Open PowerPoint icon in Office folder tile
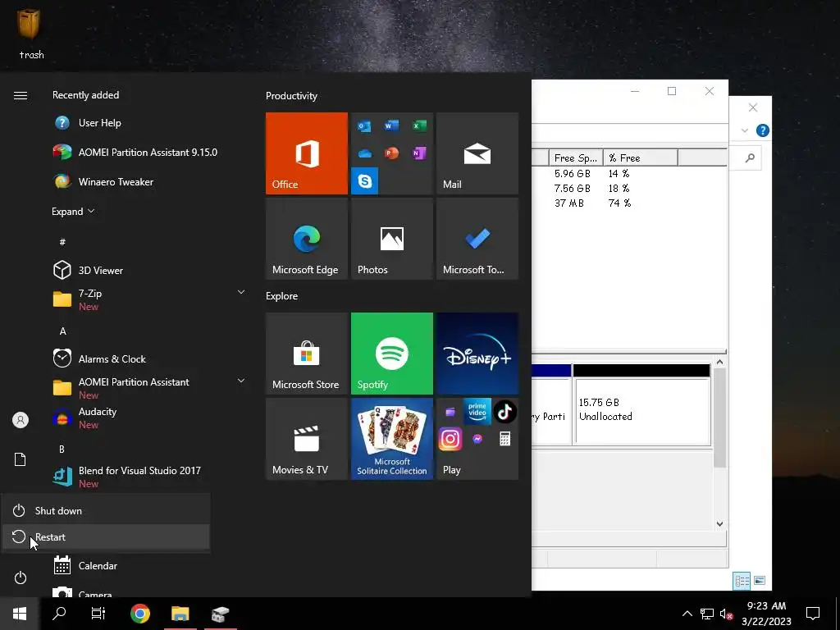The width and height of the screenshot is (840, 630). tap(391, 153)
